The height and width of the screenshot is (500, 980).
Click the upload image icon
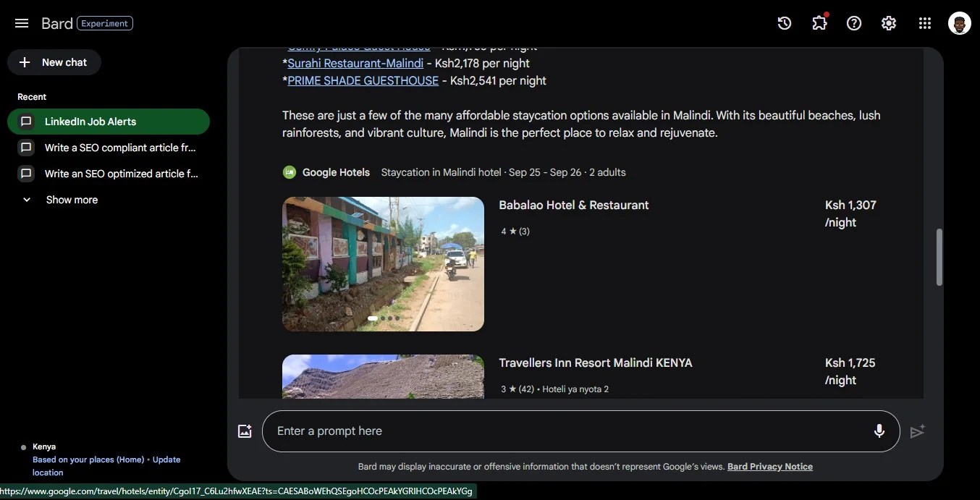click(x=245, y=431)
